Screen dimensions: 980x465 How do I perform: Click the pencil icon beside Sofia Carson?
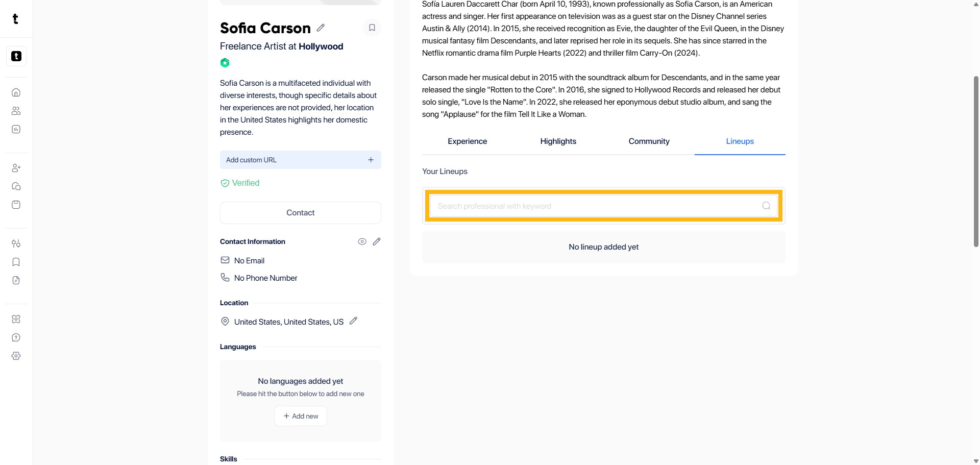click(x=321, y=28)
